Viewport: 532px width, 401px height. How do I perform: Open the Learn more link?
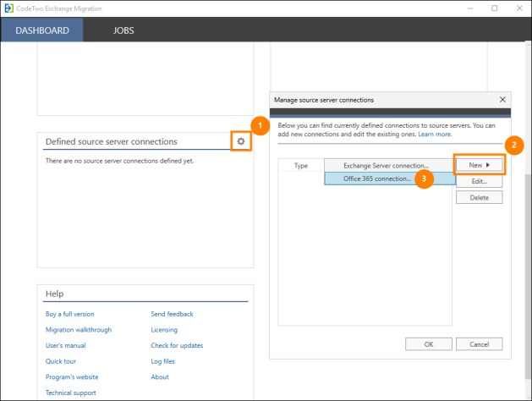pyautogui.click(x=435, y=134)
